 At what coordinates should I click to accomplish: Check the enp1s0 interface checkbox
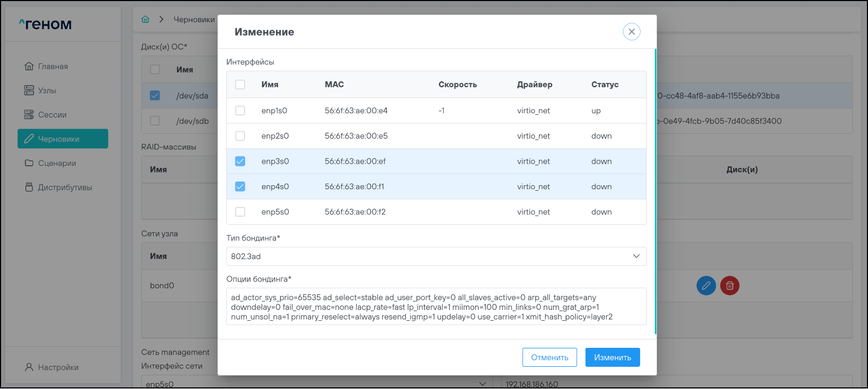click(x=240, y=111)
